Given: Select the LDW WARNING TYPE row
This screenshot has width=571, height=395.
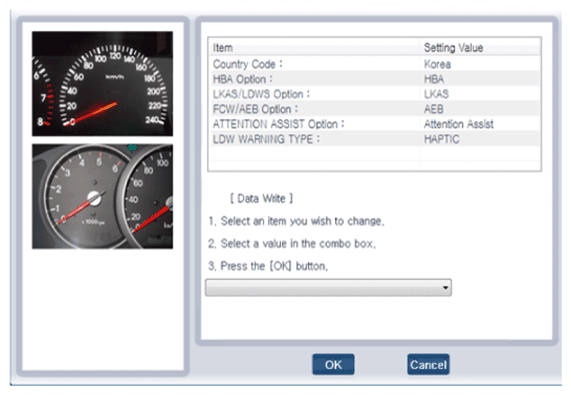Looking at the screenshot, I should (375, 139).
